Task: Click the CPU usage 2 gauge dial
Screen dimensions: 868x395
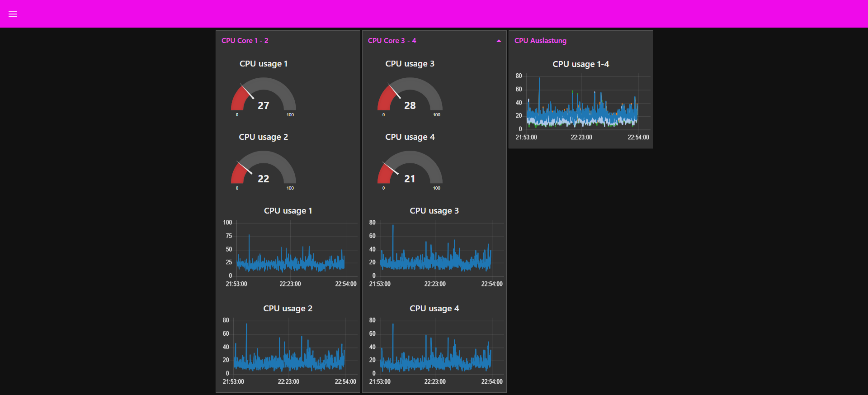Action: click(264, 167)
